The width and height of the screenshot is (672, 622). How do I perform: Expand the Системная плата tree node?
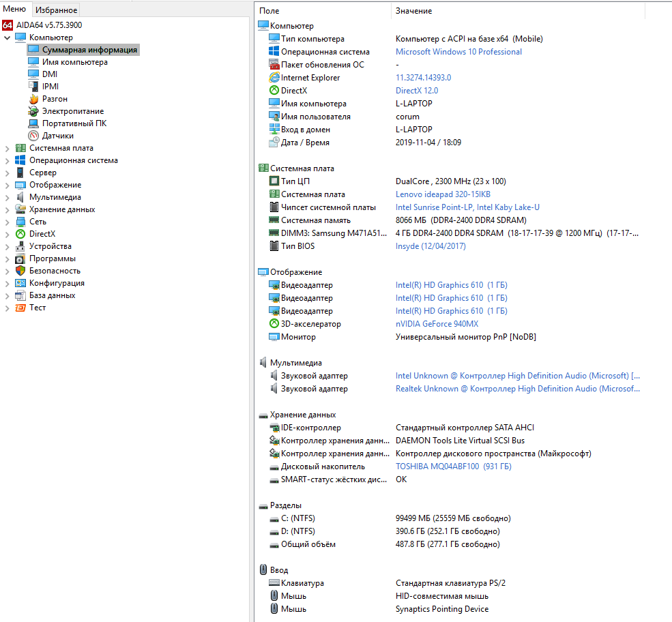pos(7,149)
